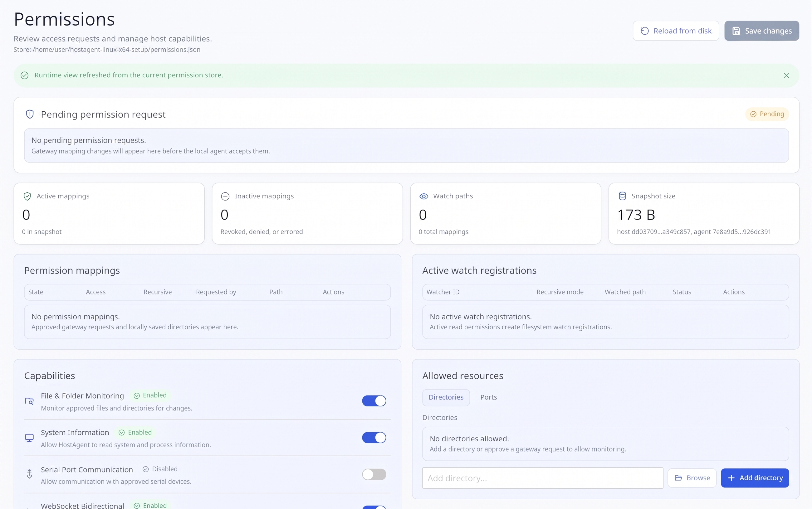Screen dimensions: 812x509
Task: Click the Recursive mode column header
Action: pyautogui.click(x=560, y=292)
